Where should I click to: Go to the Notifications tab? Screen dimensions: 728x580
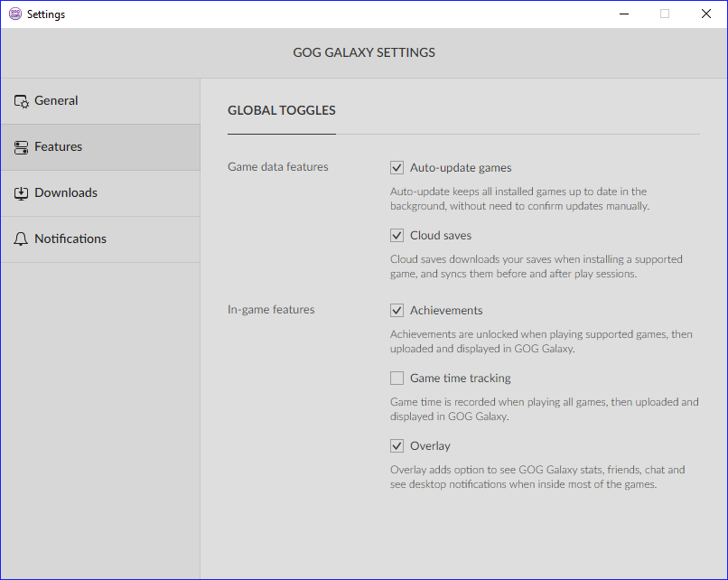coord(100,239)
